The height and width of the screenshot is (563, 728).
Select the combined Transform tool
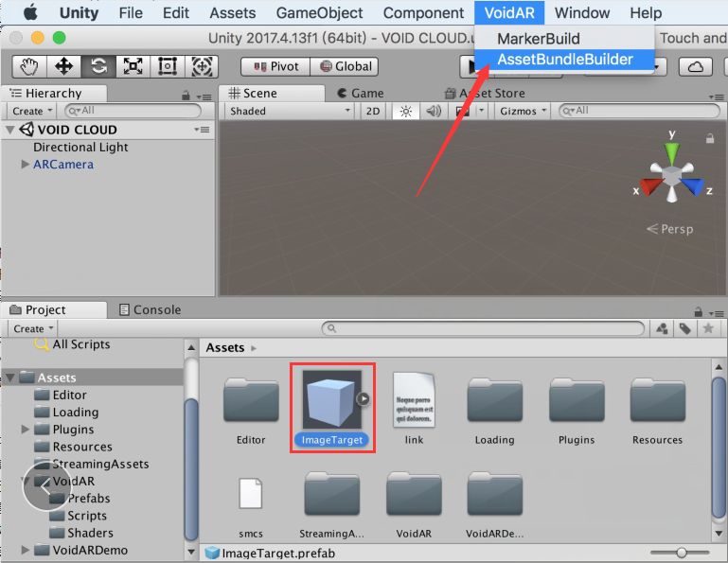(202, 66)
